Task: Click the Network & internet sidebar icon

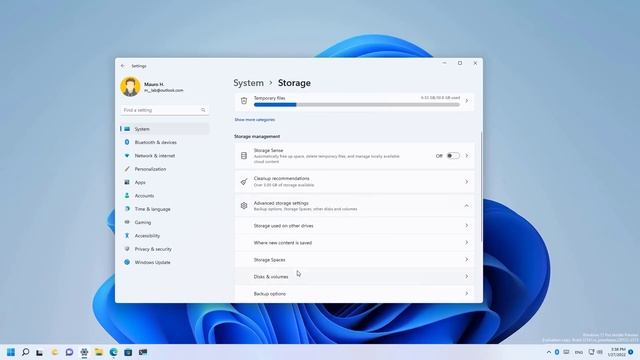Action: pyautogui.click(x=127, y=156)
